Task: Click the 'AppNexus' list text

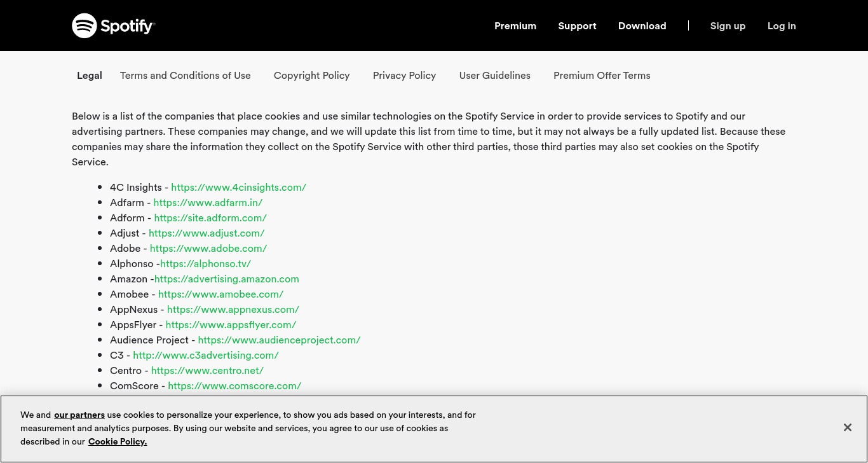Action: click(133, 309)
